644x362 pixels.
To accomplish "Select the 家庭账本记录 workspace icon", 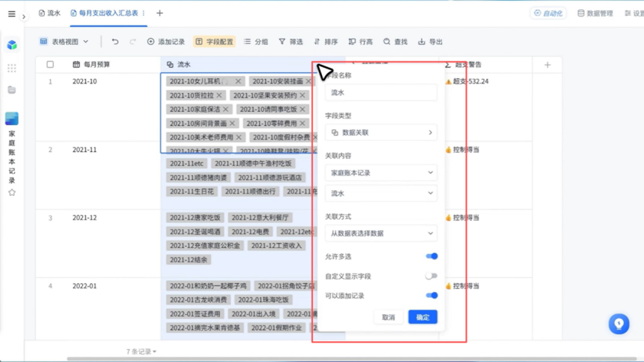I will click(11, 118).
